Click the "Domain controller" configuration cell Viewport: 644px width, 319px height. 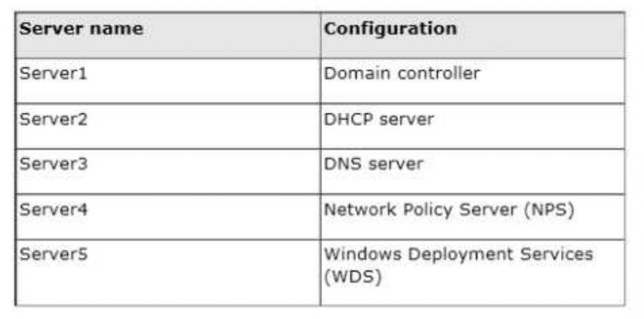tap(402, 73)
